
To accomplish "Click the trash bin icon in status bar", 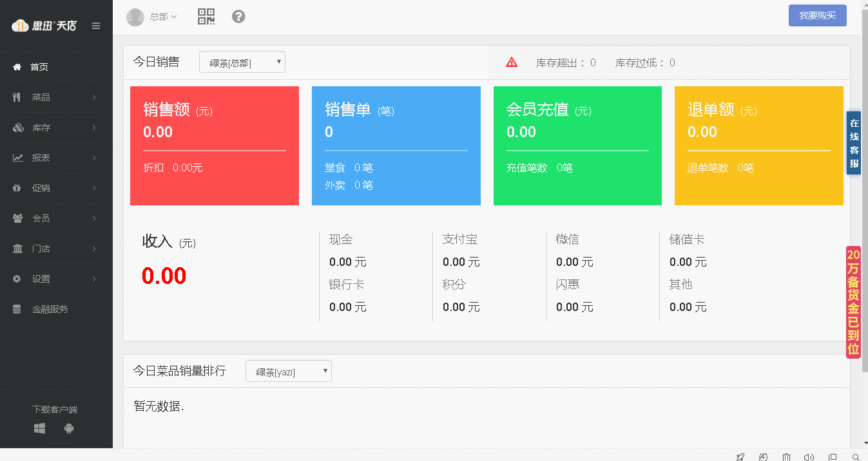I will pos(786,456).
